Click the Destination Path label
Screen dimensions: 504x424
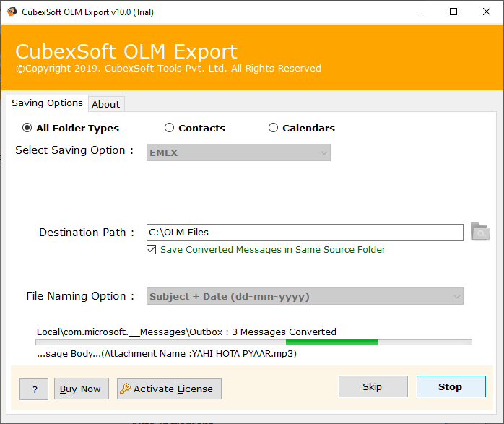[87, 233]
